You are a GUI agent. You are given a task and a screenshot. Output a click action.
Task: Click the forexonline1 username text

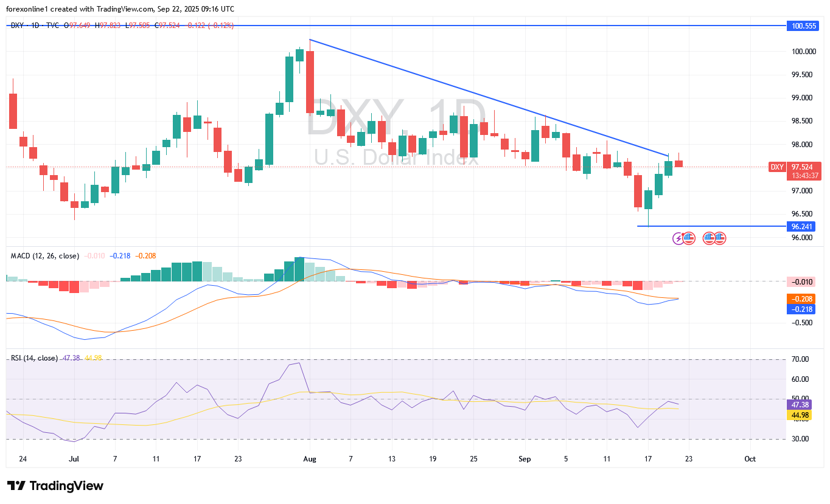pyautogui.click(x=27, y=9)
